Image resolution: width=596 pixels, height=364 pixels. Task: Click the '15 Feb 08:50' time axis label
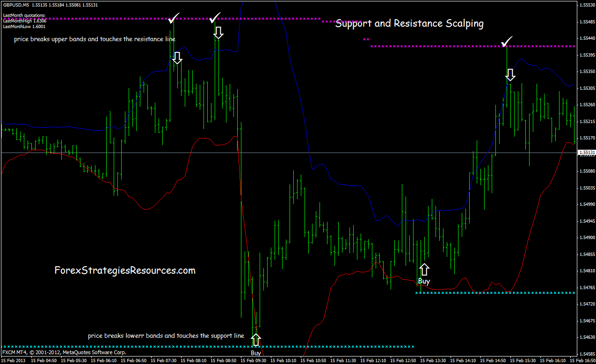tap(223, 361)
